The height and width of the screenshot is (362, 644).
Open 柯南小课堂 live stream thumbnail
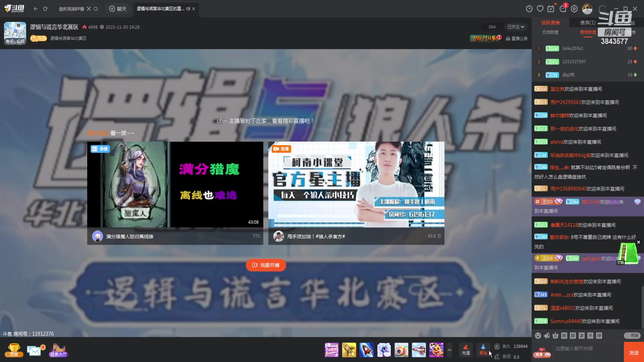[356, 184]
